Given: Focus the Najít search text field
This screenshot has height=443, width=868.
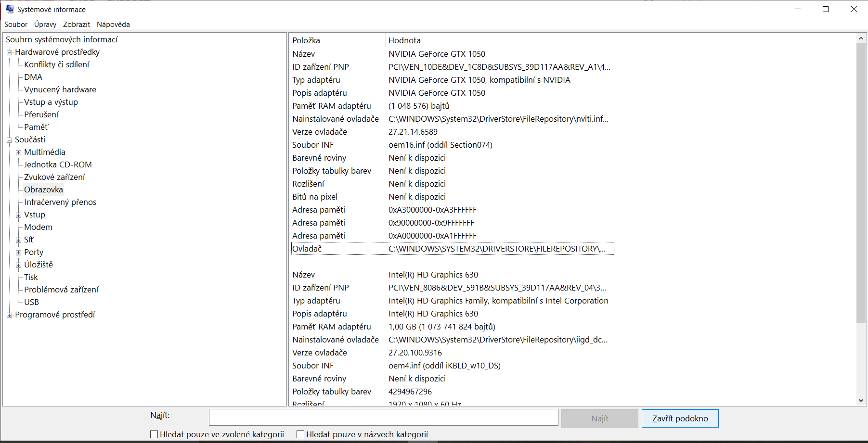Looking at the screenshot, I should coord(384,418).
